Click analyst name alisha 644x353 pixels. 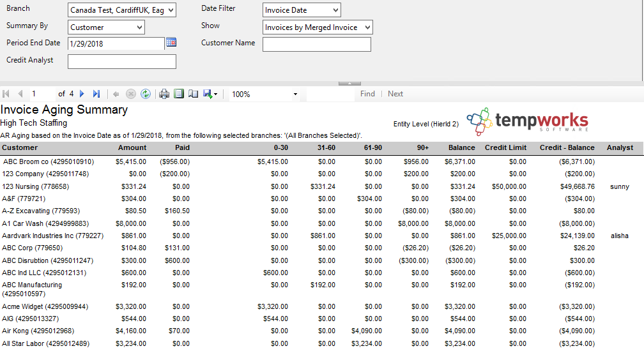619,236
